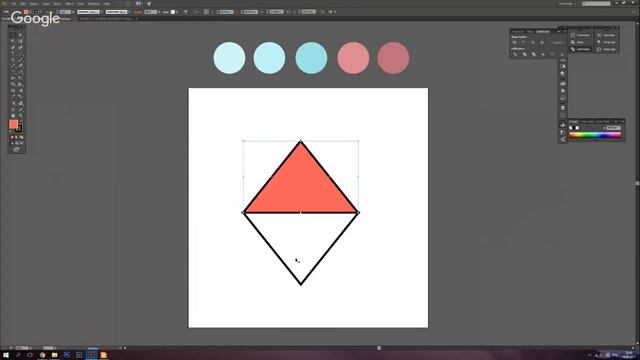Open the Object menu
Viewport: 640px width, 360px height.
point(33,4)
